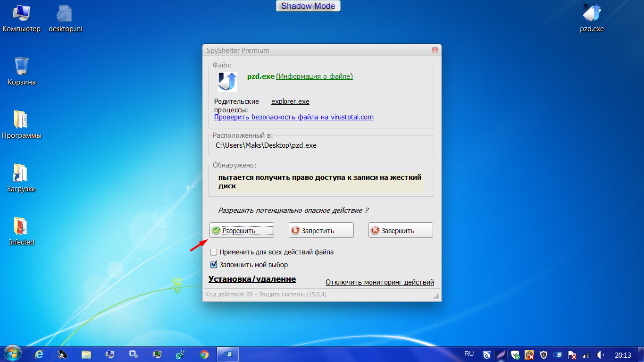
Task: Open the virustotal.com file check link
Action: [294, 117]
